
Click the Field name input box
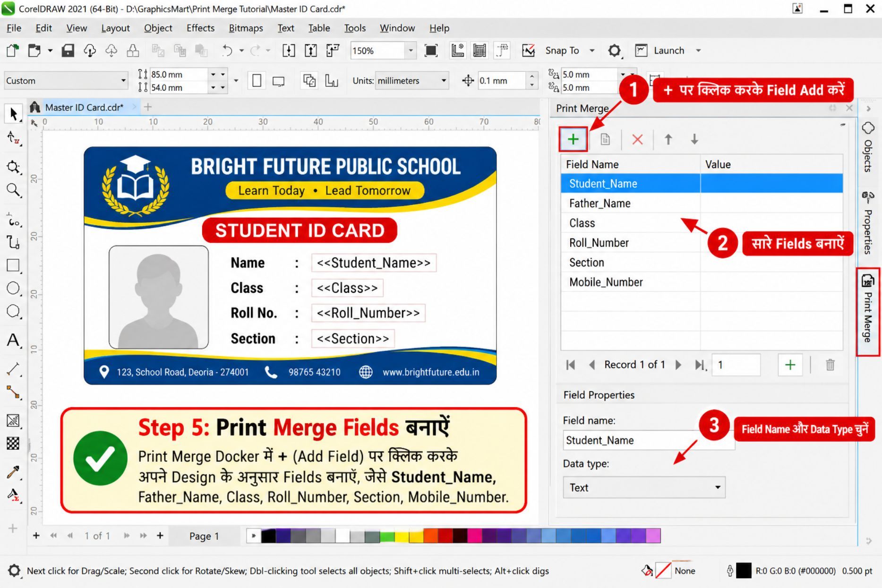(649, 440)
